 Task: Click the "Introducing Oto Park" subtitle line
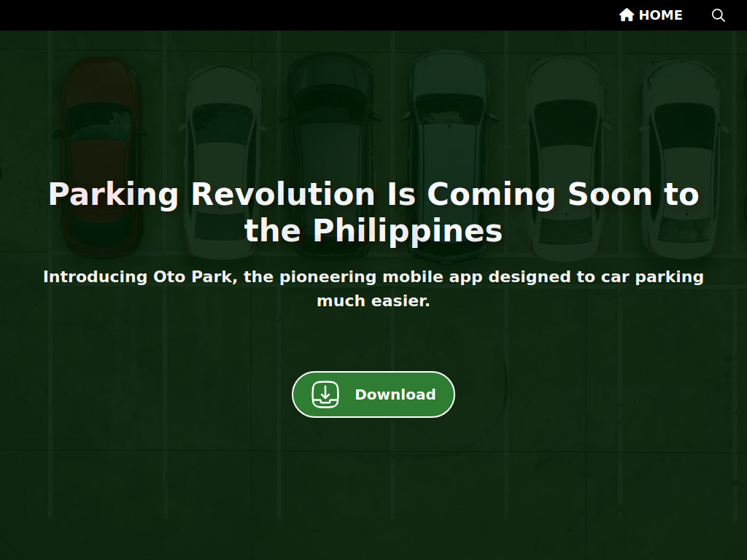[373, 277]
